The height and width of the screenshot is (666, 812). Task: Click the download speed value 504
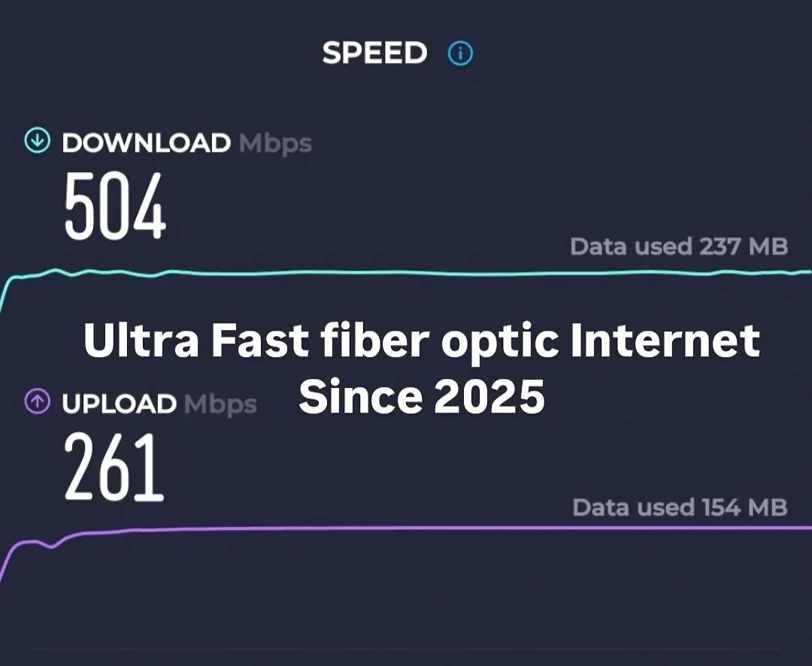(x=115, y=206)
